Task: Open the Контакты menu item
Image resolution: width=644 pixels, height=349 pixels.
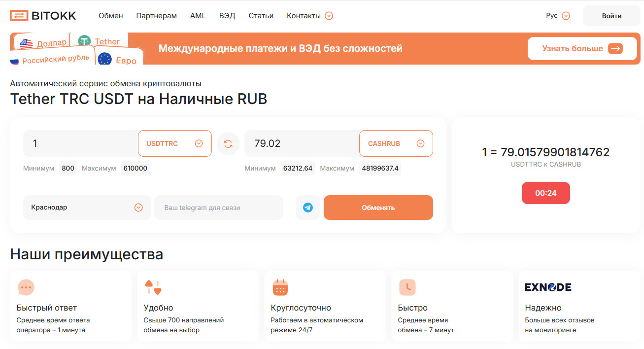Action: (x=304, y=16)
